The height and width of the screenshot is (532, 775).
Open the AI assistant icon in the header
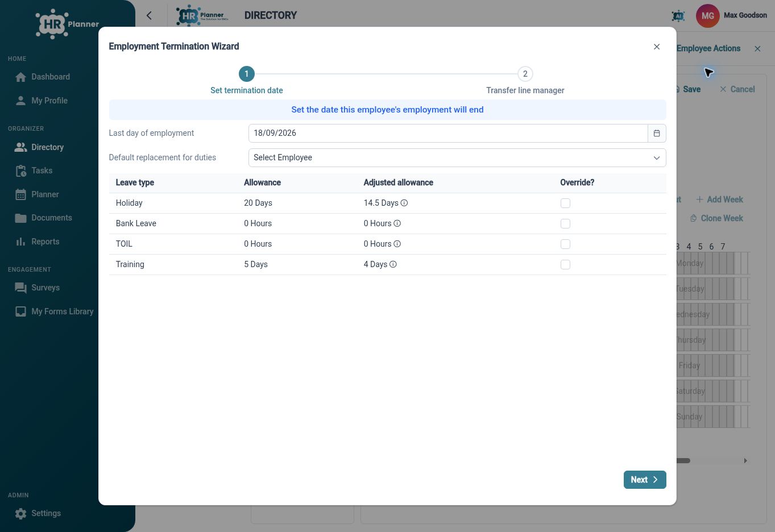(x=678, y=16)
